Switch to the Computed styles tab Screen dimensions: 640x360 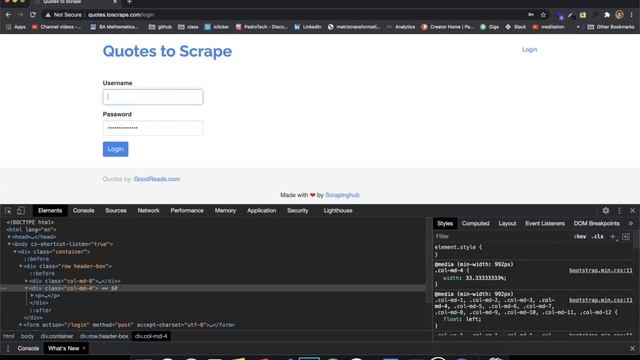tap(476, 224)
